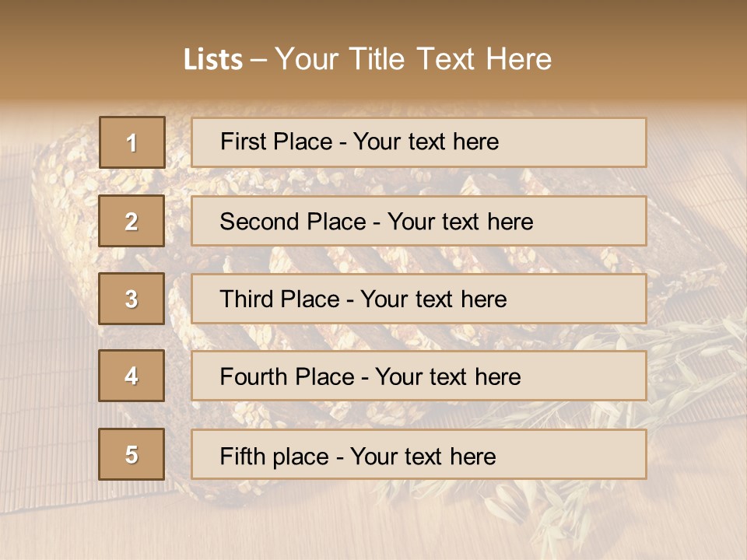
Task: Click the gap between boxes 2 and 3
Action: click(x=132, y=260)
